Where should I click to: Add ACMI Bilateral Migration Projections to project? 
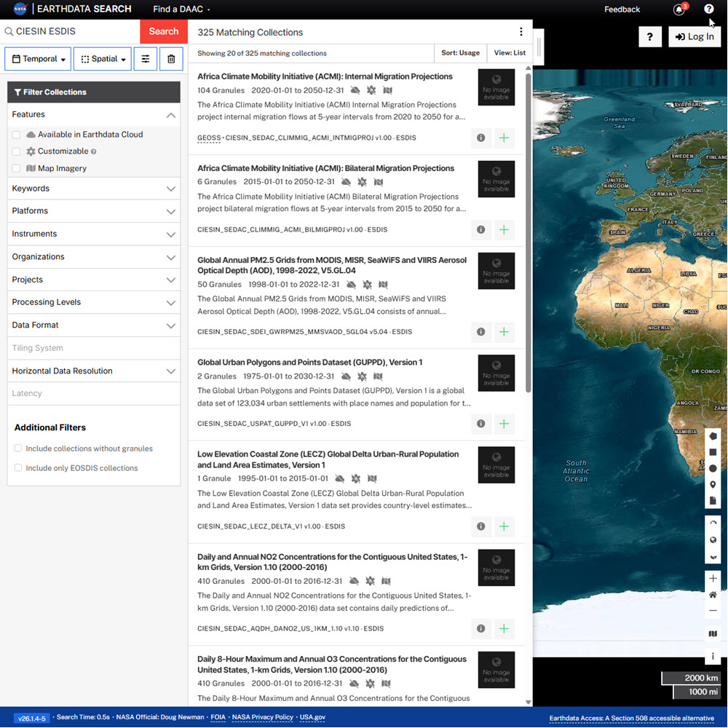[504, 230]
